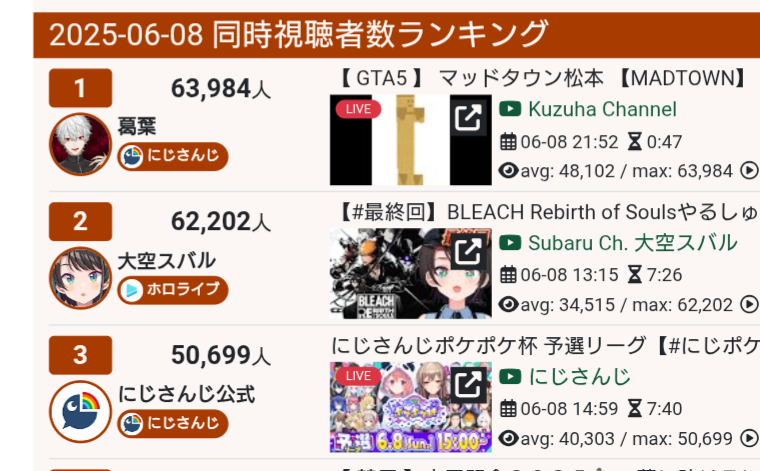Click play circle icon after max: 50,699
This screenshot has height=471, width=760.
click(x=749, y=439)
